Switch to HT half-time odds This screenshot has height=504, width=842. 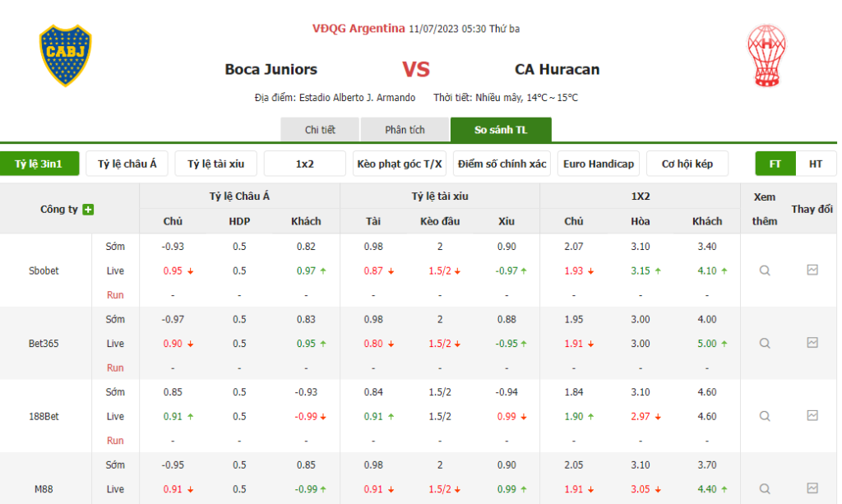click(816, 164)
